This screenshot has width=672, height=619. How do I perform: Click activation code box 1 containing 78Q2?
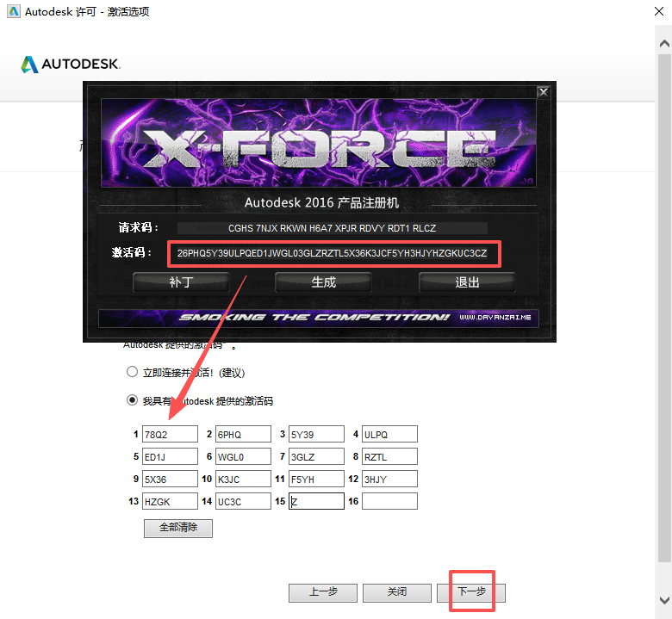click(170, 434)
